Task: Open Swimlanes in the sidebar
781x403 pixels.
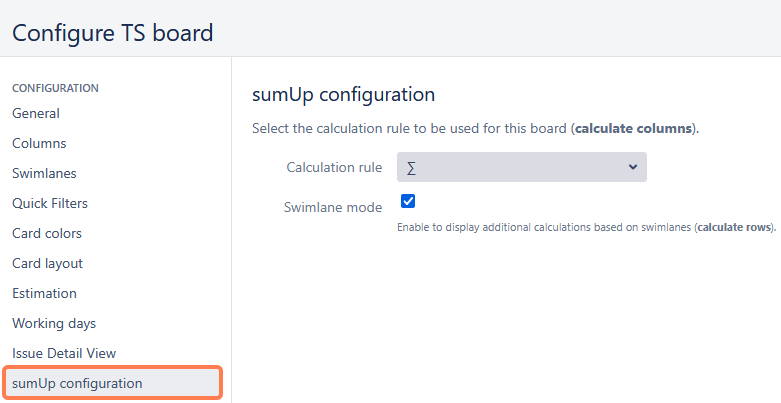Action: tap(44, 173)
